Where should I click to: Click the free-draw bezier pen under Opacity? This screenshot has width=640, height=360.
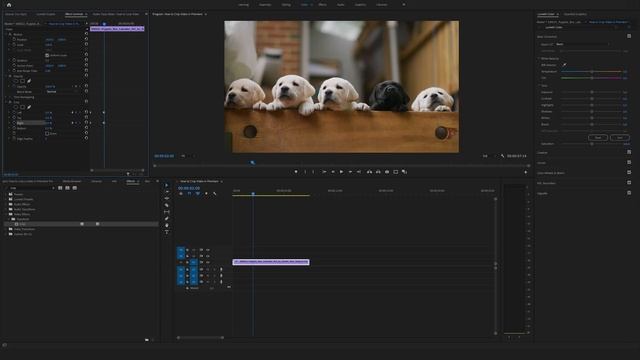tap(29, 81)
